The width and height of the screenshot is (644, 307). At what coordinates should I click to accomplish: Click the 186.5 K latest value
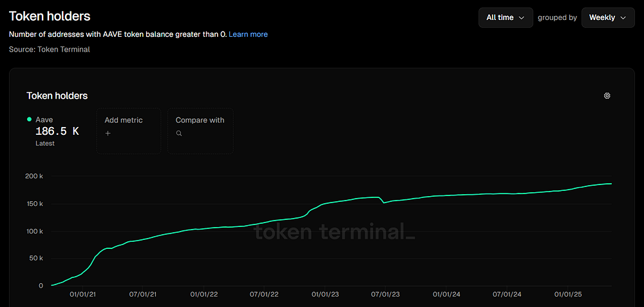(57, 132)
